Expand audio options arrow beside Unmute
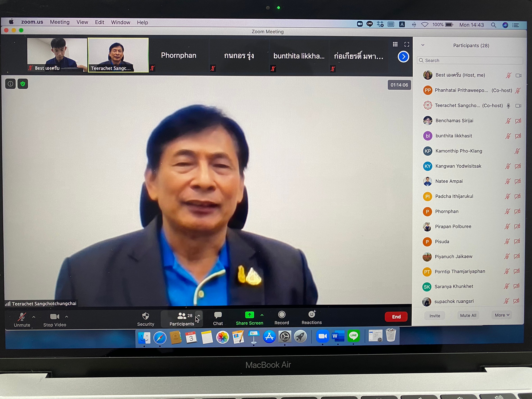Viewport: 532px width, 399px height. point(34,317)
